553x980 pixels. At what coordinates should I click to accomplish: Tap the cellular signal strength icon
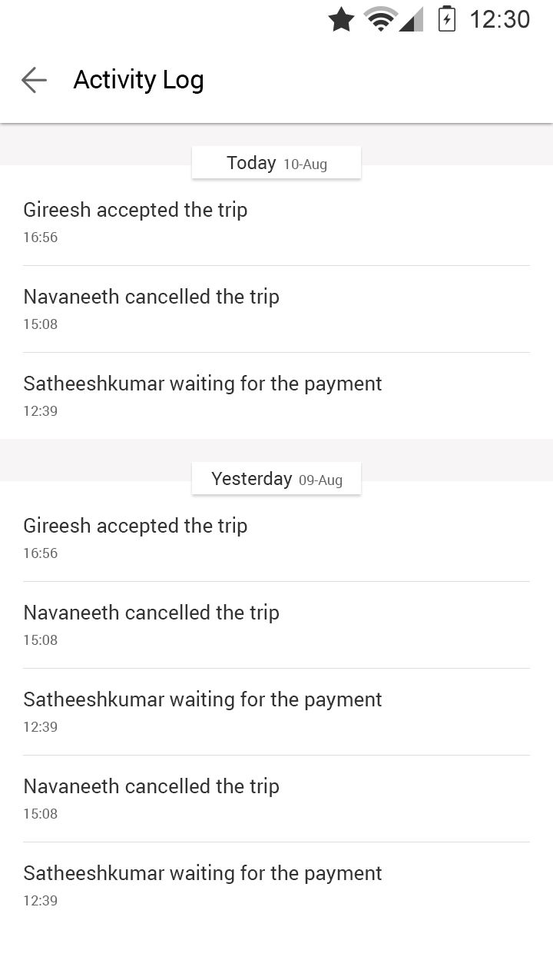click(x=411, y=19)
